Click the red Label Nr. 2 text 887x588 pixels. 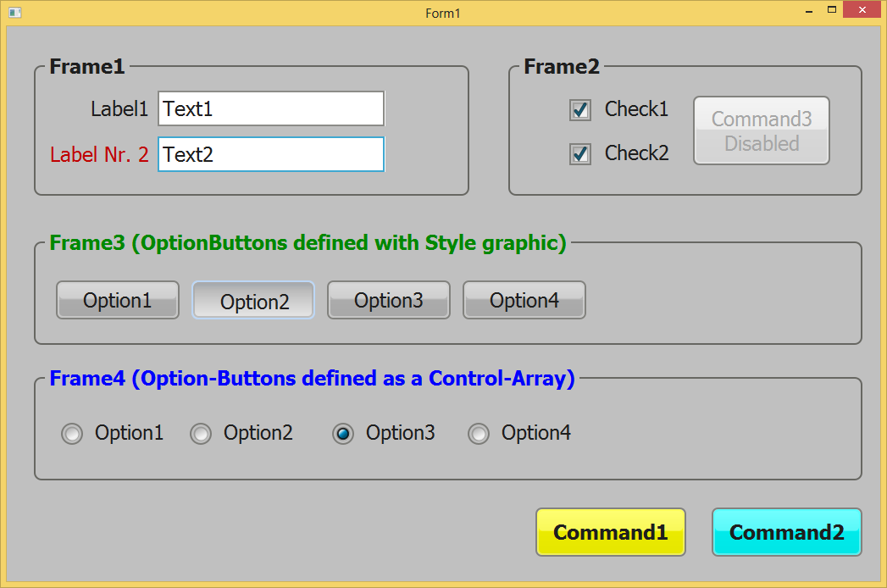tap(99, 154)
